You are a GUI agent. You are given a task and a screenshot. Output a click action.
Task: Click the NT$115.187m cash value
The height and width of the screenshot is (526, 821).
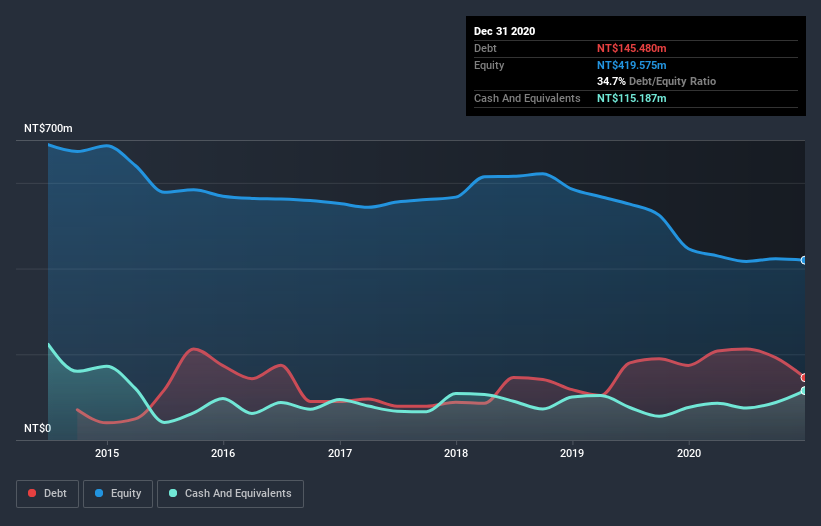click(x=631, y=98)
